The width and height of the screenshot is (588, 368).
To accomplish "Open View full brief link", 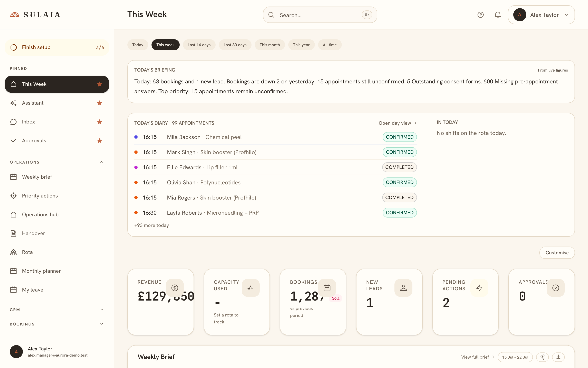I will (x=478, y=357).
